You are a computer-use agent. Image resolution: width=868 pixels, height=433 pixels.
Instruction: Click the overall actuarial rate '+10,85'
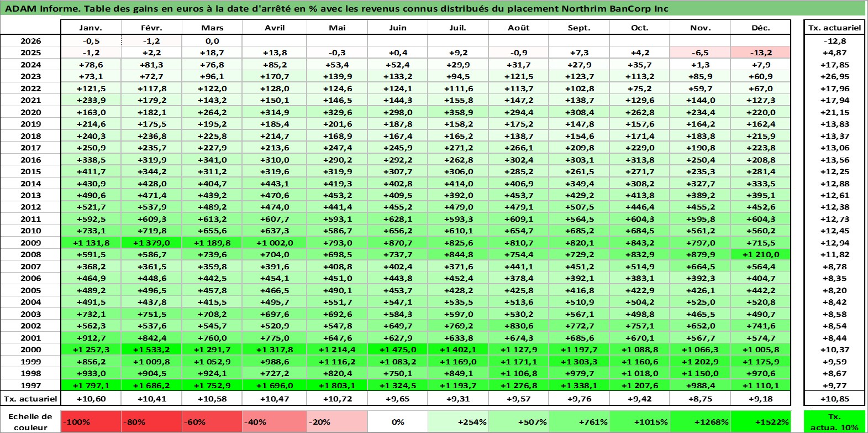[834, 399]
